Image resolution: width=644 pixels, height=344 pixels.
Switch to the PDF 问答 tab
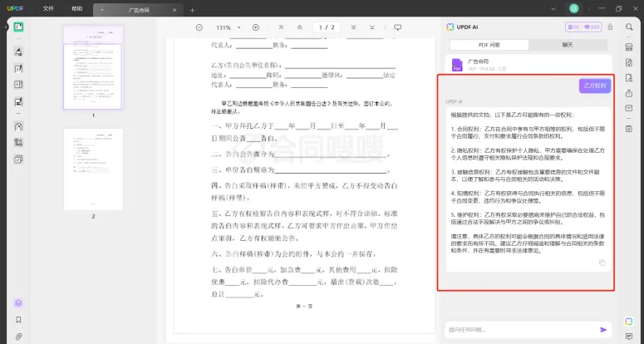point(489,45)
